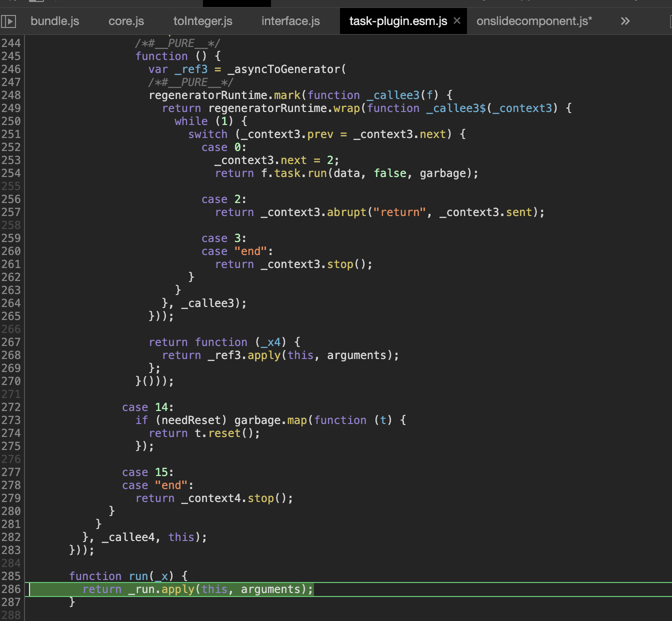Select the while keyword on line 250
672x621 pixels.
(x=191, y=121)
